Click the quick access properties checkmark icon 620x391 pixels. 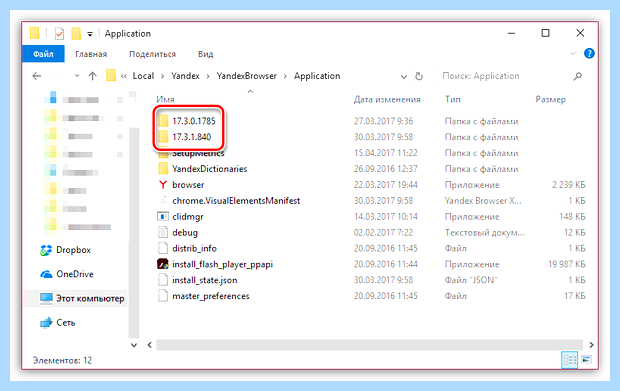tap(59, 34)
